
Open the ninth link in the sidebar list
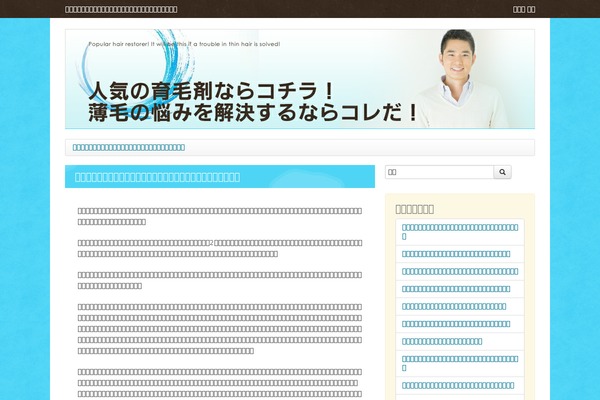(457, 385)
